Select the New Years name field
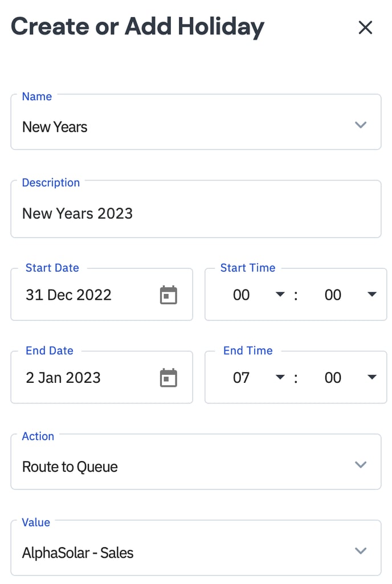The width and height of the screenshot is (392, 584). tap(171, 126)
